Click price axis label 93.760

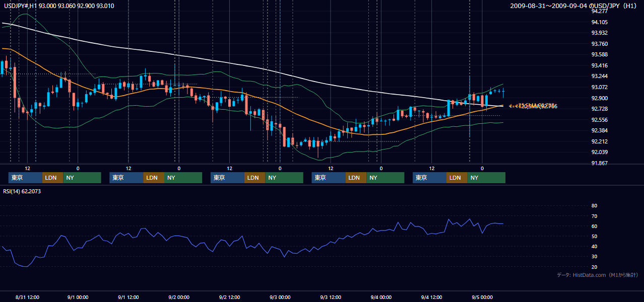tap(599, 44)
